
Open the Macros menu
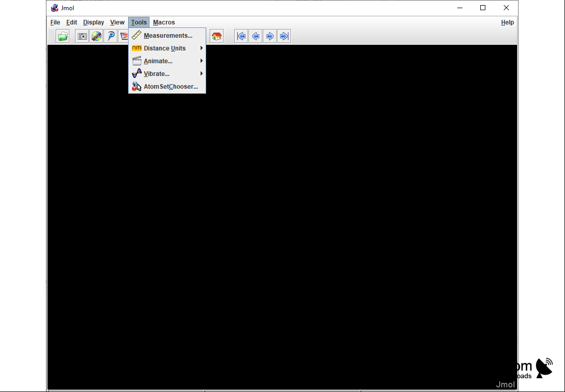[x=164, y=22]
